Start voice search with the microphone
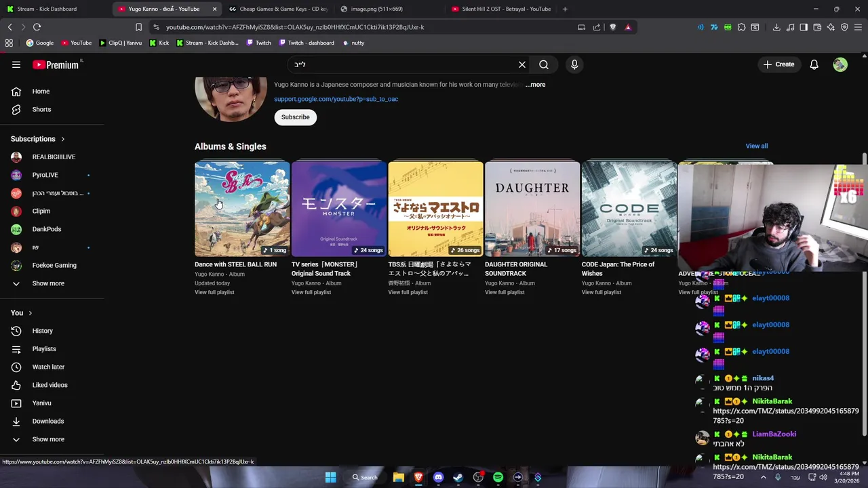 click(x=574, y=64)
